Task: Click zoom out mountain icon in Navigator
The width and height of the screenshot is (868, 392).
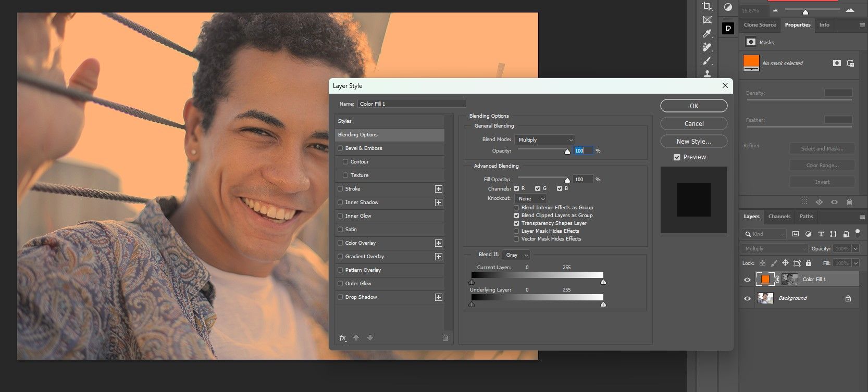Action: [x=775, y=10]
